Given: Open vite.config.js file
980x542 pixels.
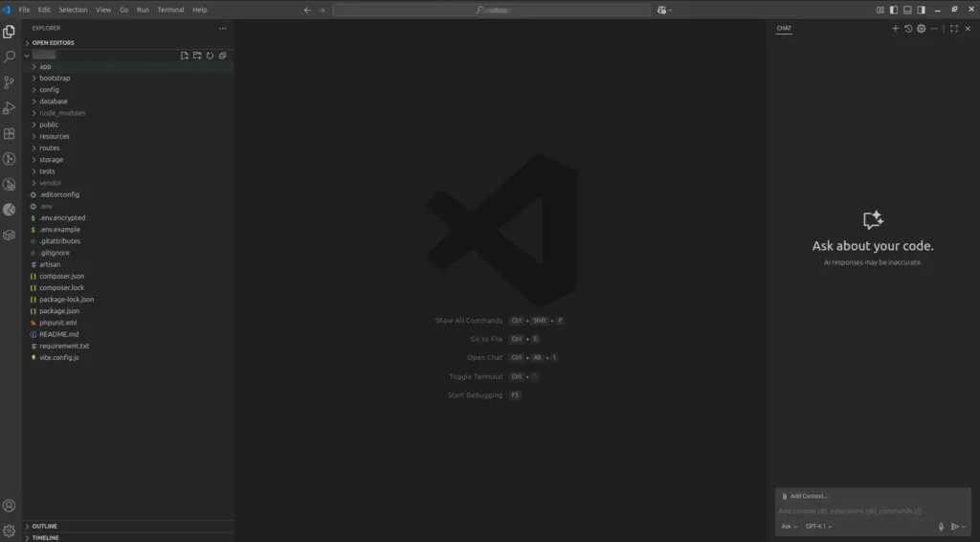Looking at the screenshot, I should point(128,357).
